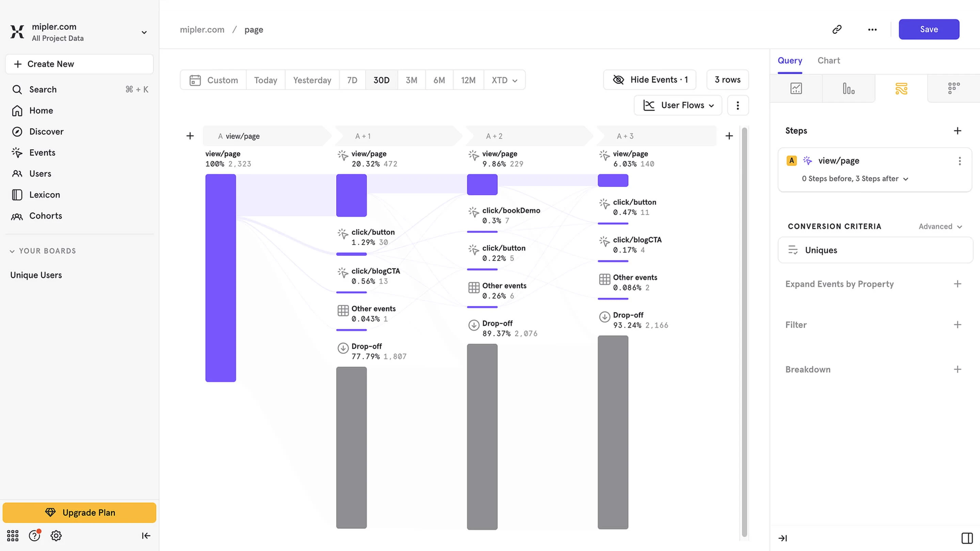Screen dimensions: 980x551
Task: Click the Save button
Action: [x=929, y=29]
